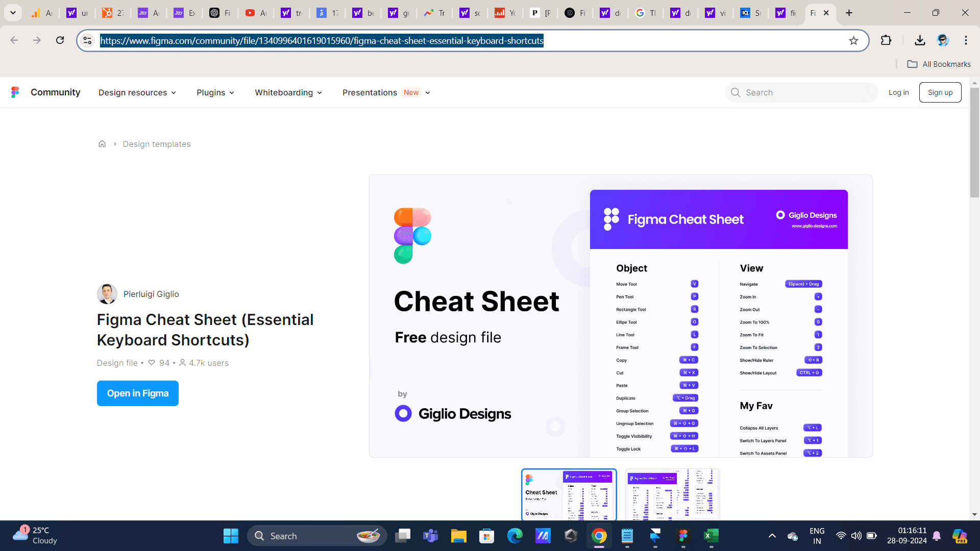Open Chrome downloads icon
980x551 pixels.
[x=920, y=40]
